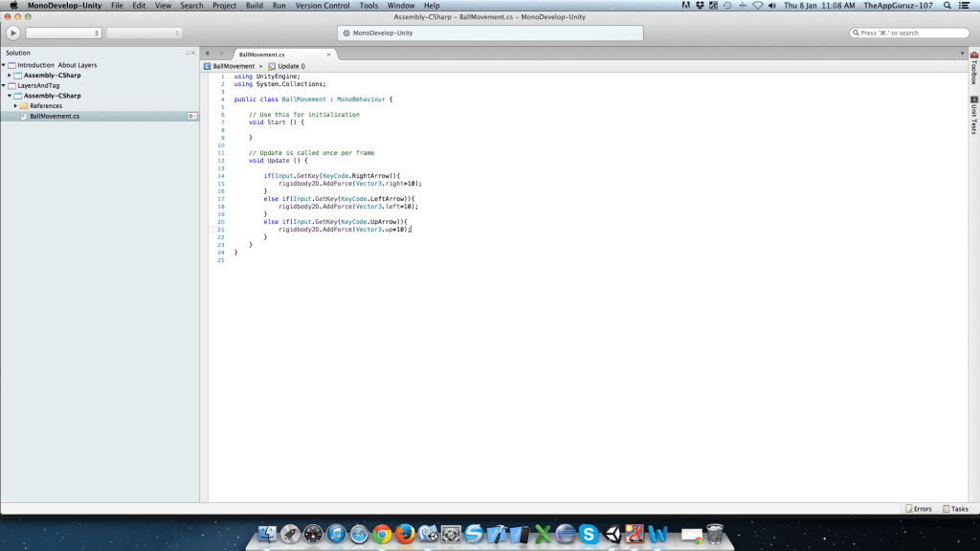This screenshot has height=551, width=980.
Task: Open the Build menu
Action: click(x=255, y=6)
